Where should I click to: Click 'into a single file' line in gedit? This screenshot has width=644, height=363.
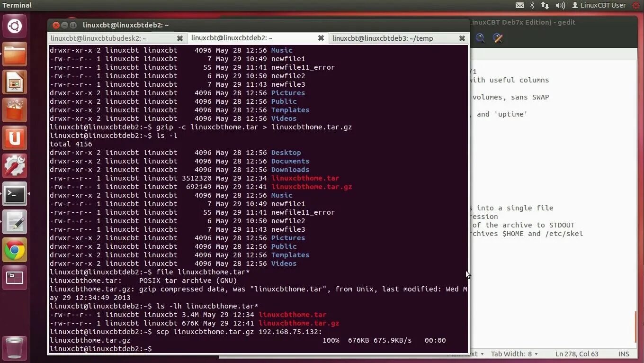515,208
